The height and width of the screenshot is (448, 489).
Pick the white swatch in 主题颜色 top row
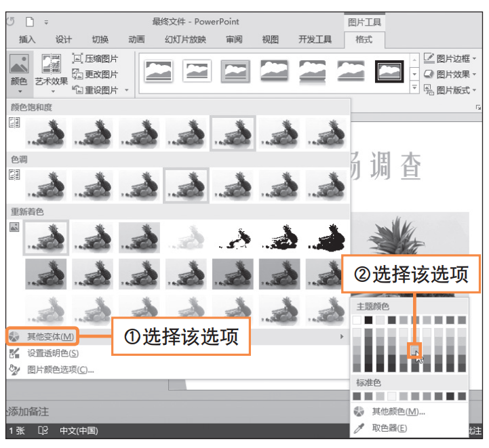pyautogui.click(x=357, y=320)
